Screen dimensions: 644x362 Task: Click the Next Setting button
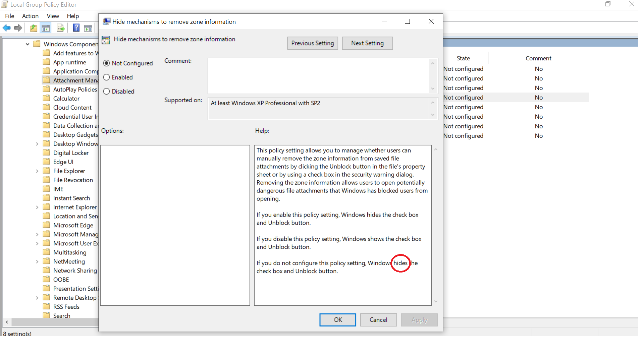click(367, 43)
